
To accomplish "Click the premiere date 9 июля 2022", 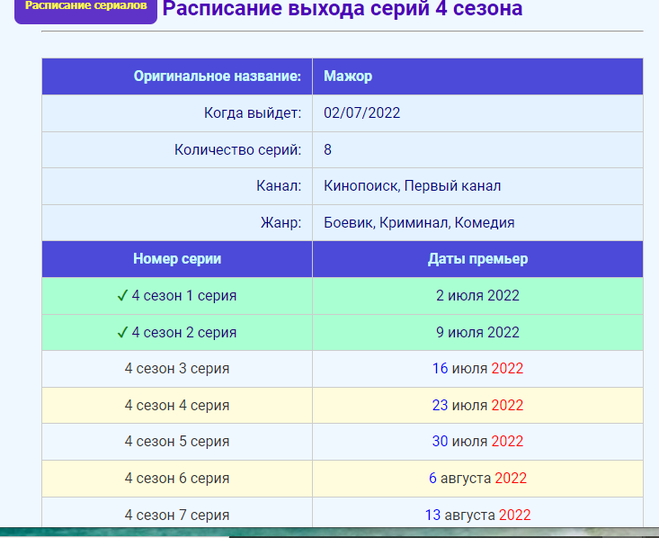I will (477, 332).
